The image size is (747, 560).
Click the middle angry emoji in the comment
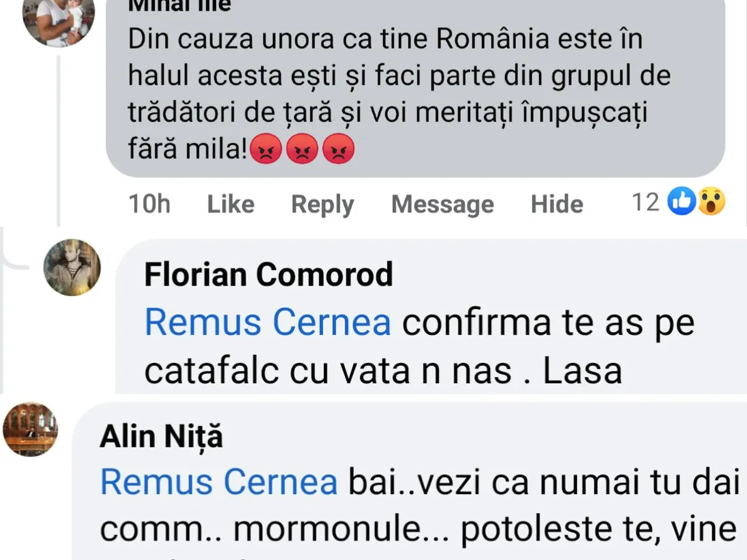tap(302, 149)
